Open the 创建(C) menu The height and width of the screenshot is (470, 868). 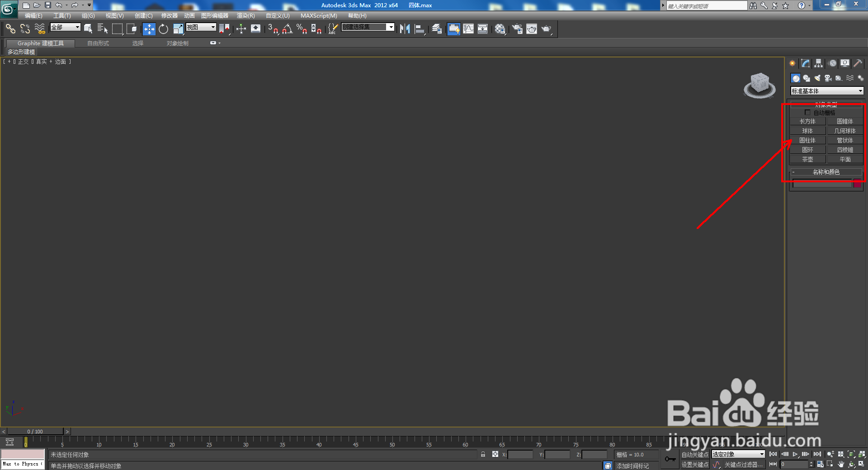click(x=143, y=15)
